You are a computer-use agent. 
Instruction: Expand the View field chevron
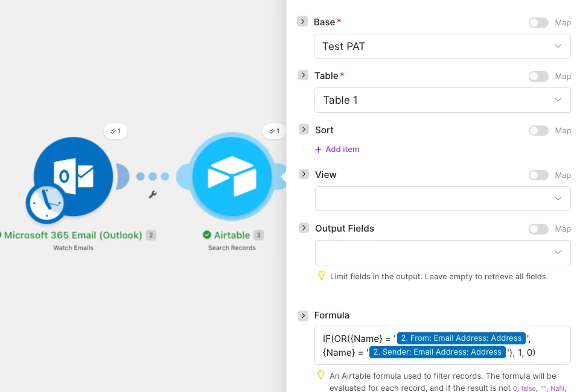tap(304, 174)
